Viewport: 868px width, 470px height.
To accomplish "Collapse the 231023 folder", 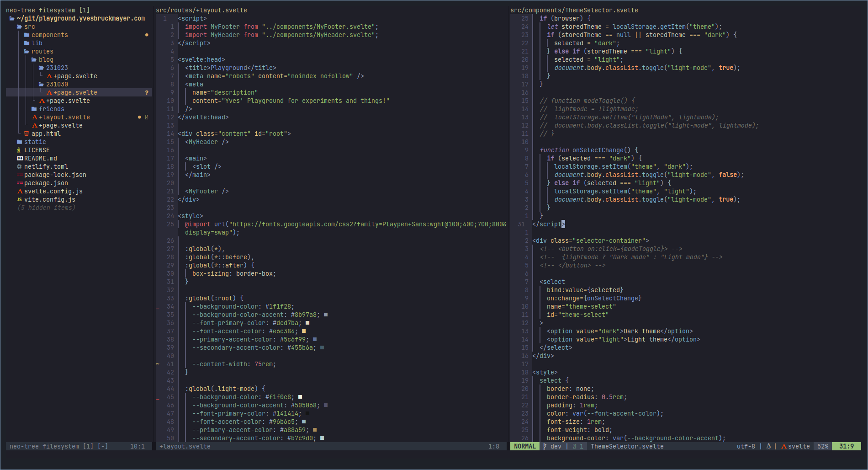I will [41, 68].
